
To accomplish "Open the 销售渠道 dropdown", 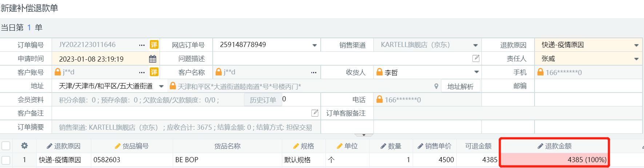I will coord(475,45).
